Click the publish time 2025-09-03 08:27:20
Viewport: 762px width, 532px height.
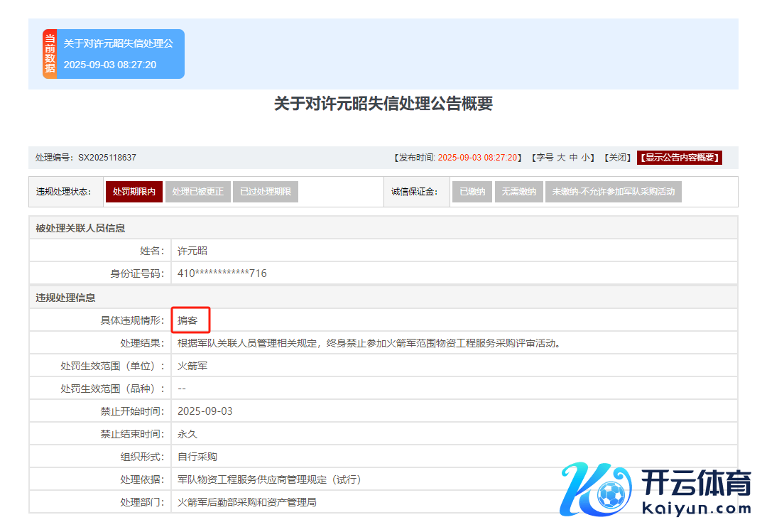click(479, 158)
